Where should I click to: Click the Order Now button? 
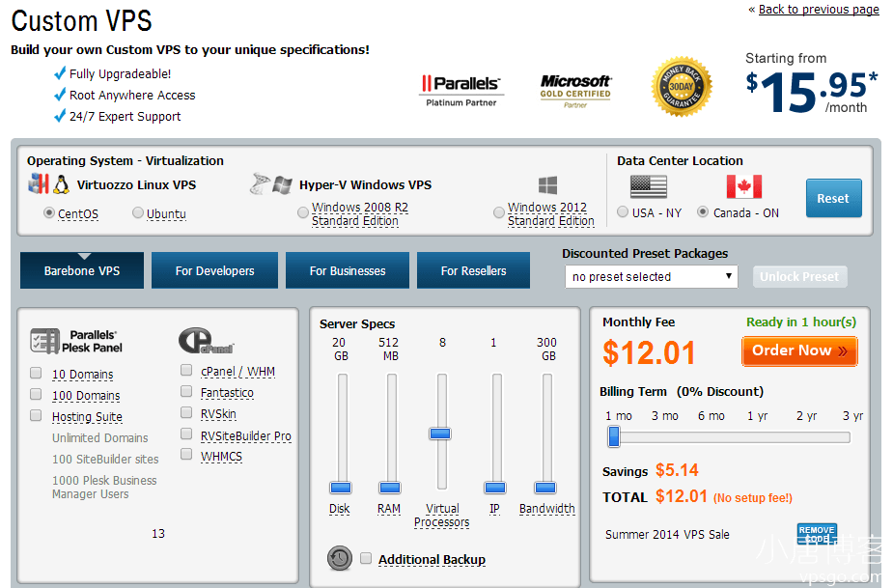point(799,351)
